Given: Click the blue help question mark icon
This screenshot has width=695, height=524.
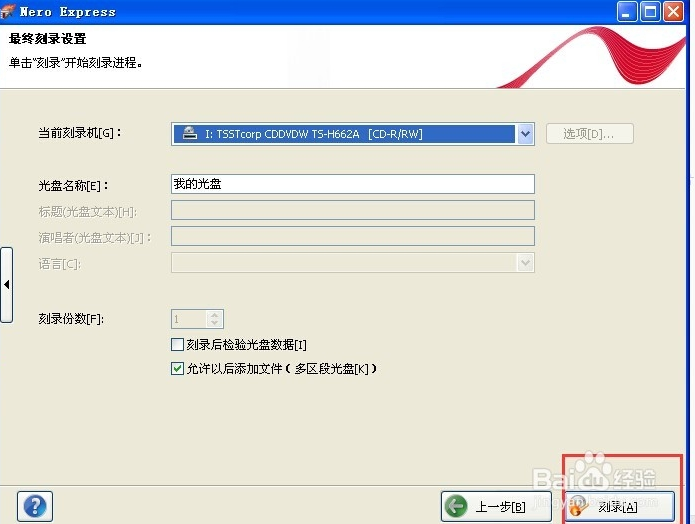Looking at the screenshot, I should point(35,506).
